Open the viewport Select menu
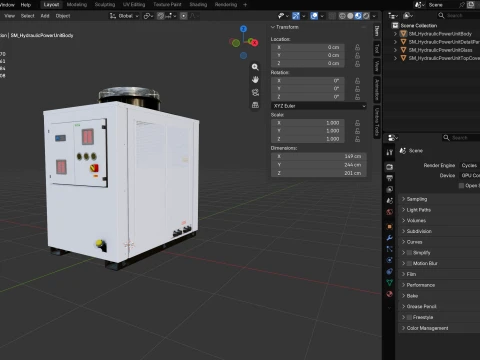 click(27, 16)
